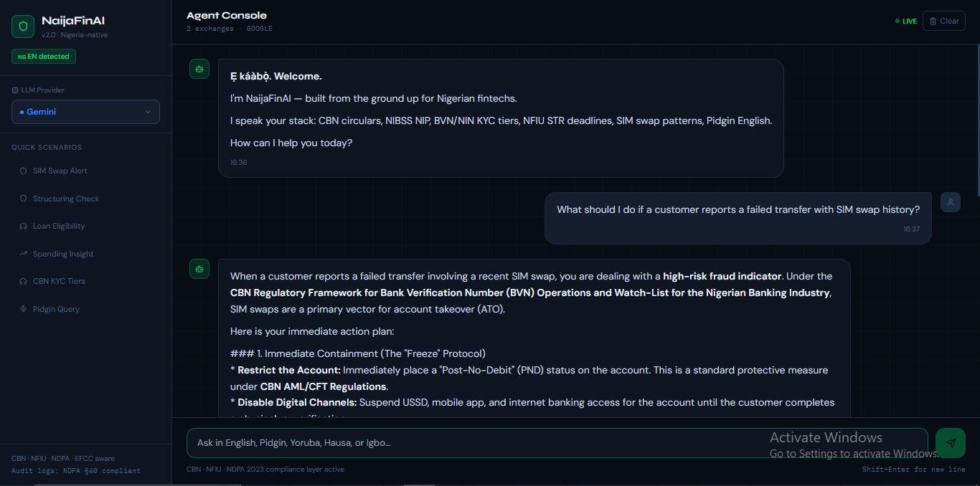Click 'Restrict the Account:' bold text
The width and height of the screenshot is (980, 486).
[289, 370]
